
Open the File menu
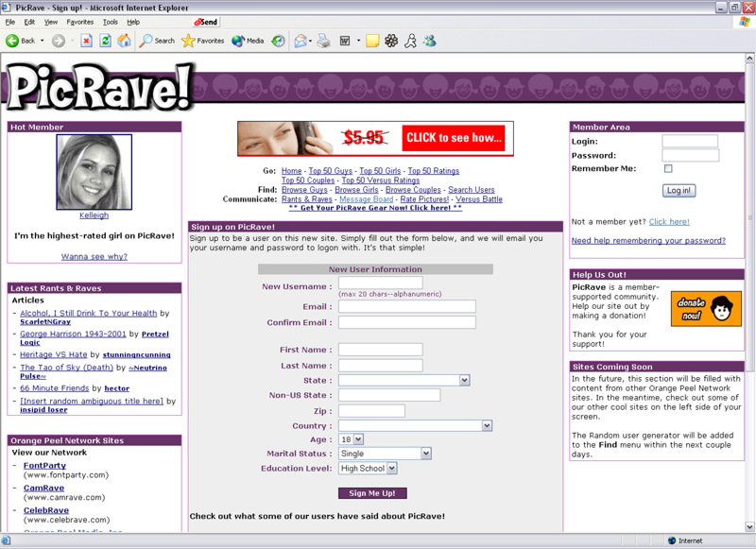tap(10, 22)
